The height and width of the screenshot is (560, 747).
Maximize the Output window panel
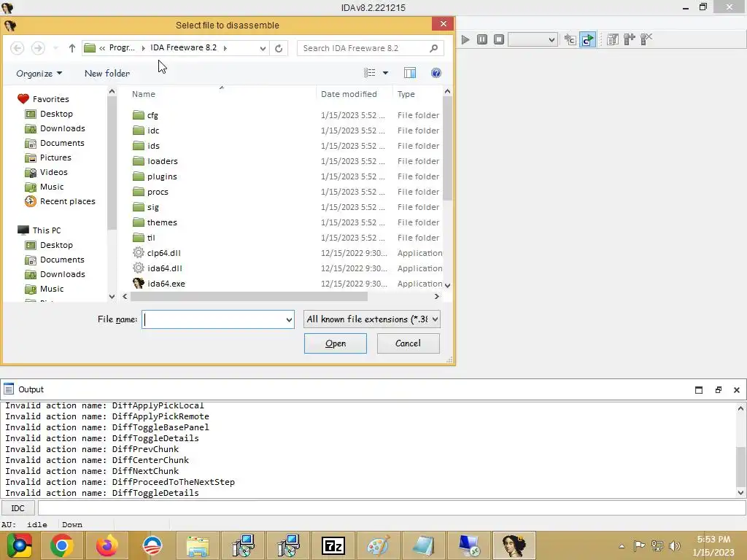(699, 390)
